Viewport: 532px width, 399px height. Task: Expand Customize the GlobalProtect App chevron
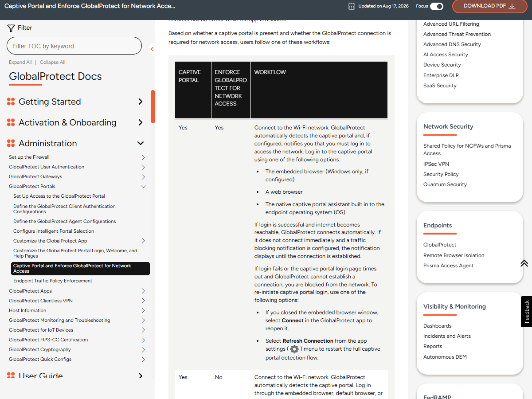[x=143, y=241]
